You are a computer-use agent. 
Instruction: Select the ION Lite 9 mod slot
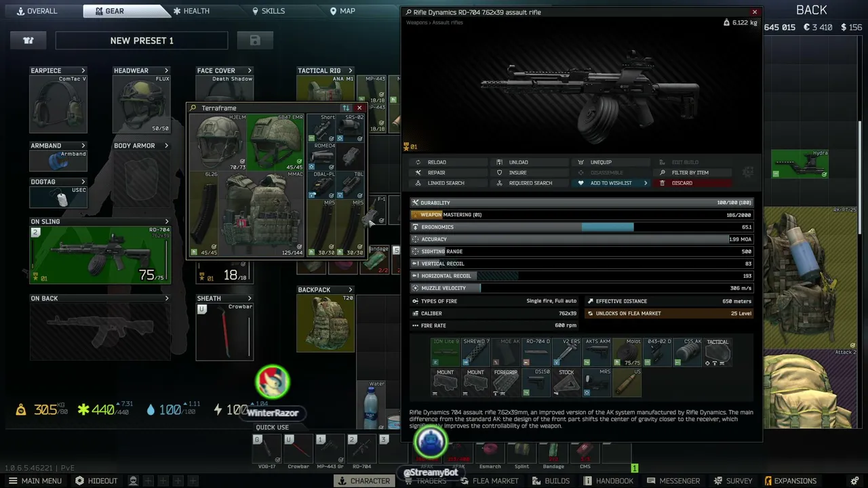446,352
